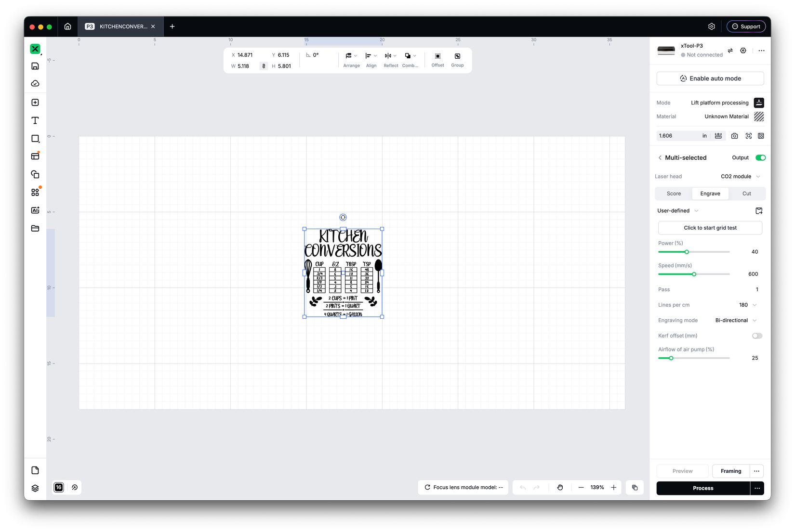Screen dimensions: 795x532
Task: Open the AI image tool
Action: [x=35, y=210]
